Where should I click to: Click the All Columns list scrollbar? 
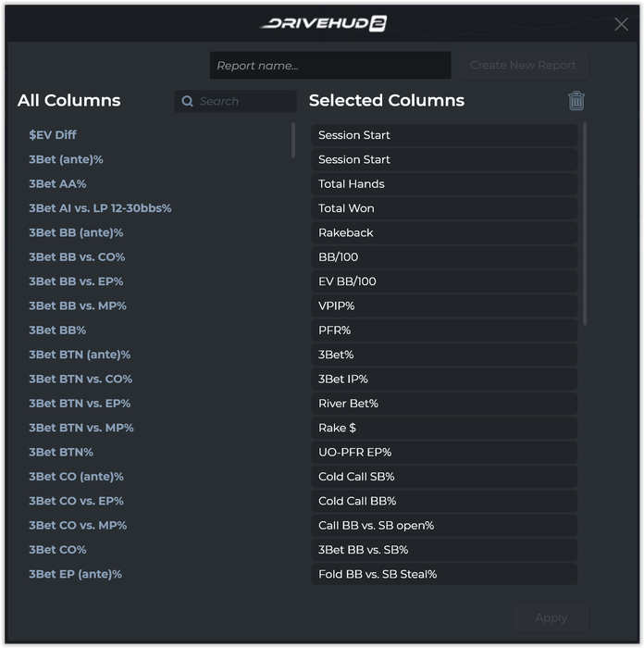click(x=293, y=141)
